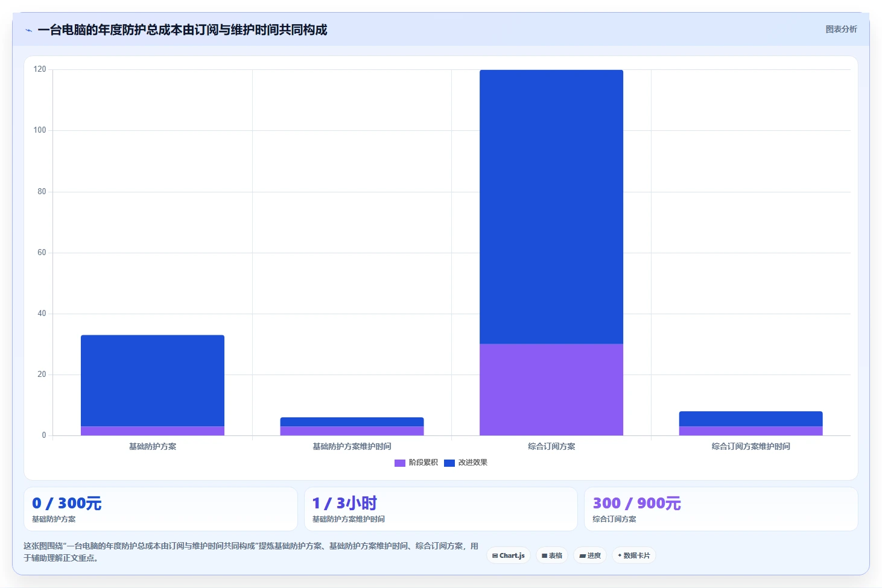Click the y-axis value 100

(40, 130)
